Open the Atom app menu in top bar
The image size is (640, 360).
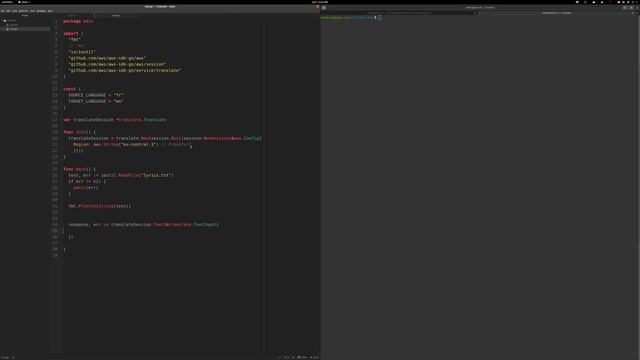tap(24, 2)
